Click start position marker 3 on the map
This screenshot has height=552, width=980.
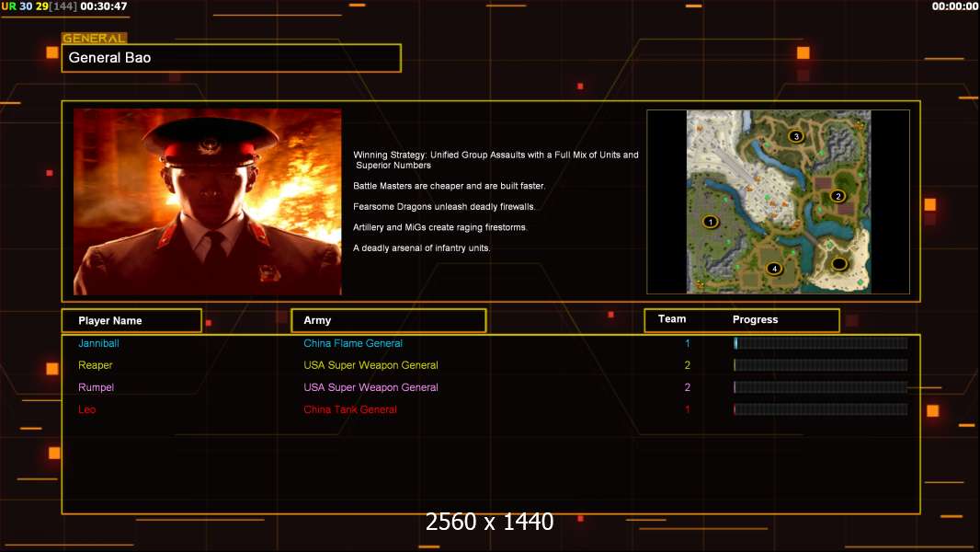pyautogui.click(x=795, y=135)
